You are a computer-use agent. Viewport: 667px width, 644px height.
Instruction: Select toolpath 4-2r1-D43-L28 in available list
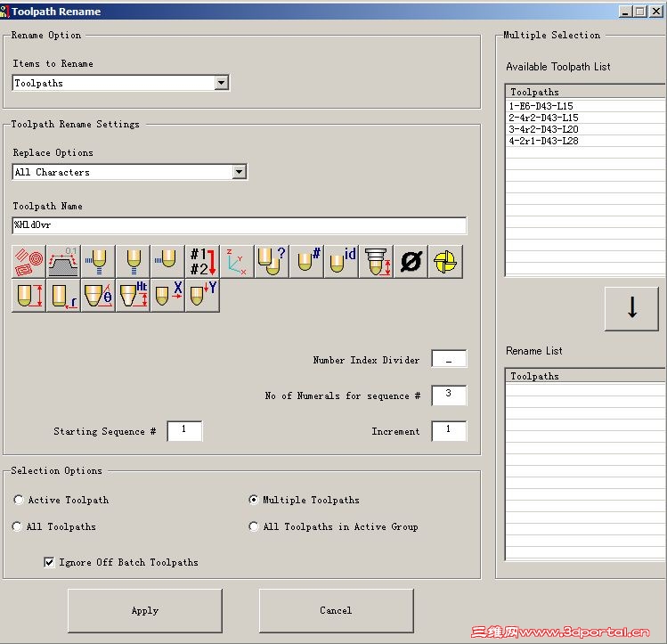tap(586, 141)
